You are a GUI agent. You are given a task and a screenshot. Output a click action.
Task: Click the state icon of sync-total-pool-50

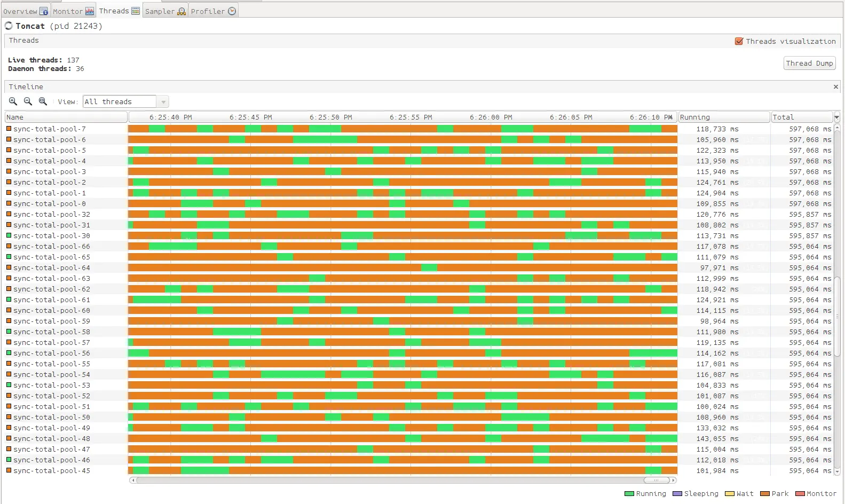(x=9, y=416)
